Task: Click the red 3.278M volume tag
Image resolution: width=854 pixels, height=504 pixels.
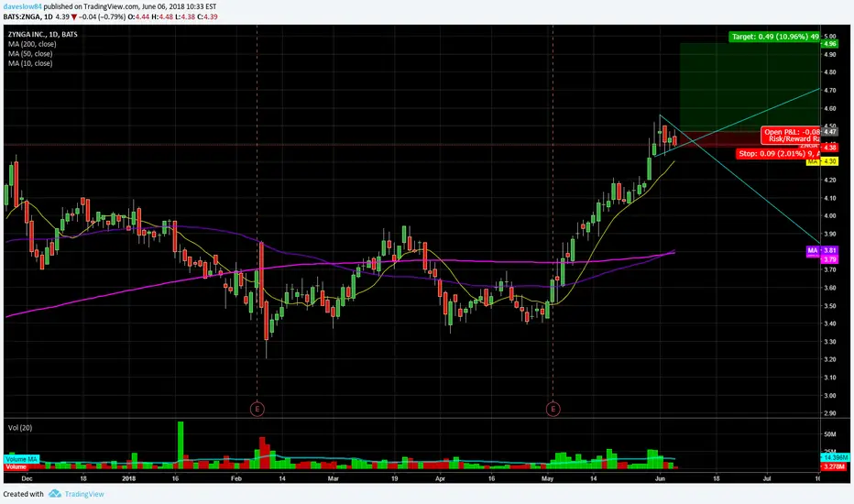Action: [x=835, y=466]
